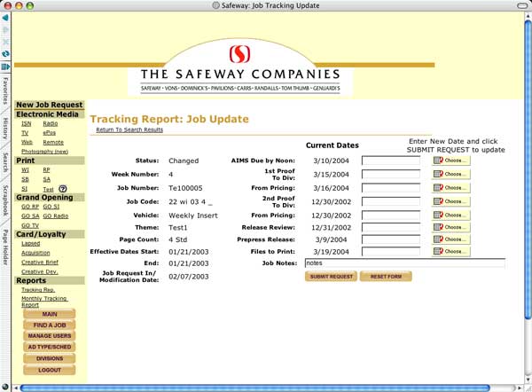Click the MANAGE USERS button
The height and width of the screenshot is (392, 532).
50,335
